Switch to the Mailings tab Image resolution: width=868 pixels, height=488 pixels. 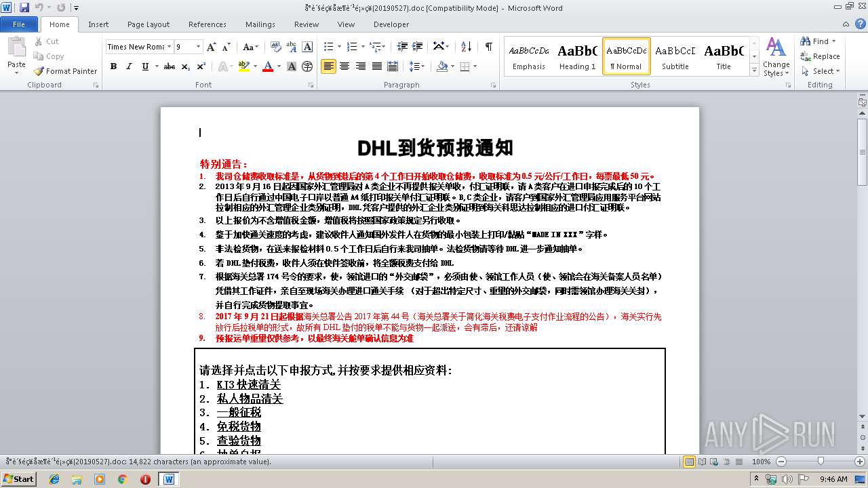pos(260,24)
